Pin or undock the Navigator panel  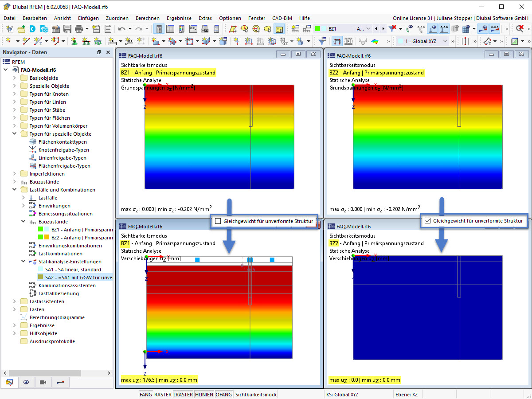tap(99, 52)
